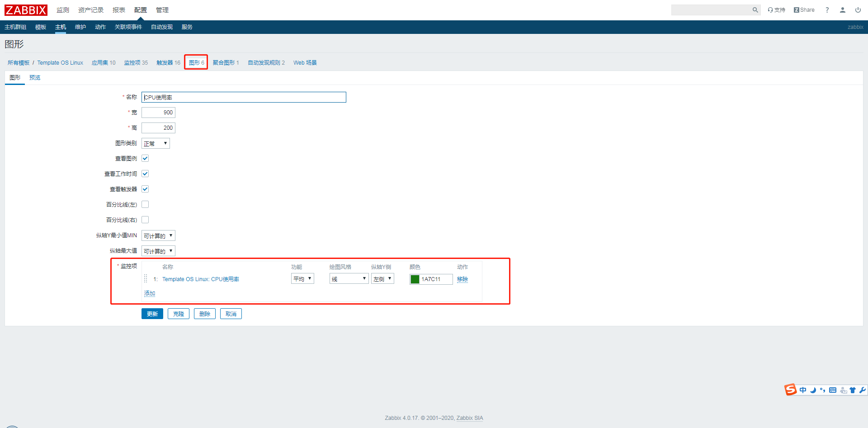The height and width of the screenshot is (428, 868).
Task: Click the 添加 link to add item
Action: [x=150, y=293]
